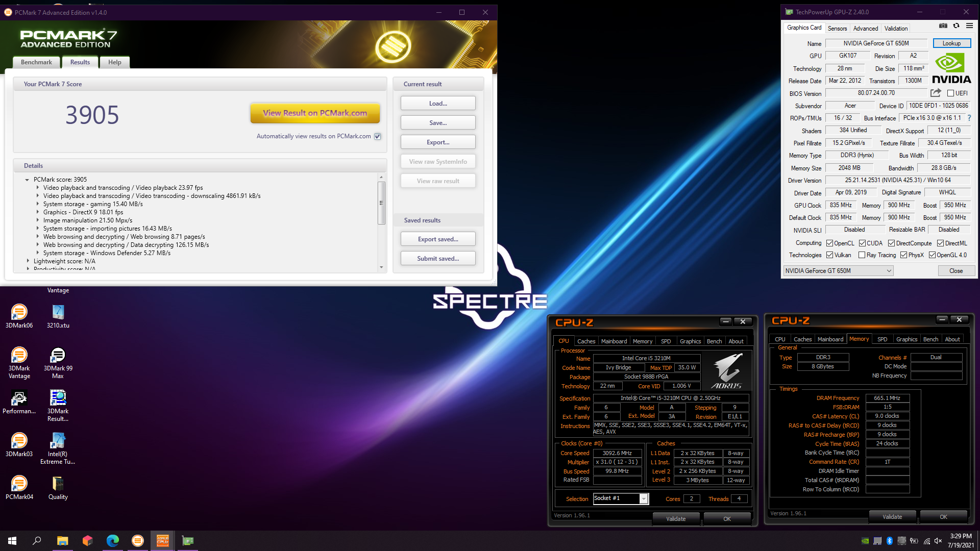Toggle OpenCL checkbox
980x551 pixels.
830,243
